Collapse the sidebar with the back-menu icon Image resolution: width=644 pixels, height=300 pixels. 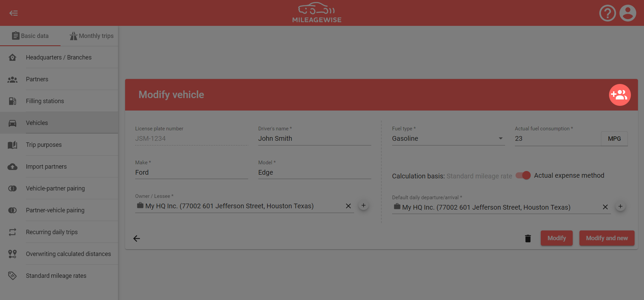(13, 13)
